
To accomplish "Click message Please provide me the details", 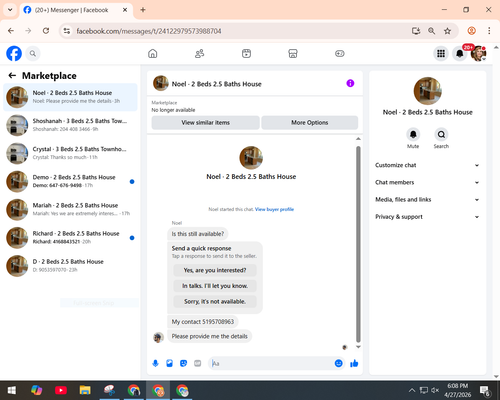I will [x=210, y=336].
